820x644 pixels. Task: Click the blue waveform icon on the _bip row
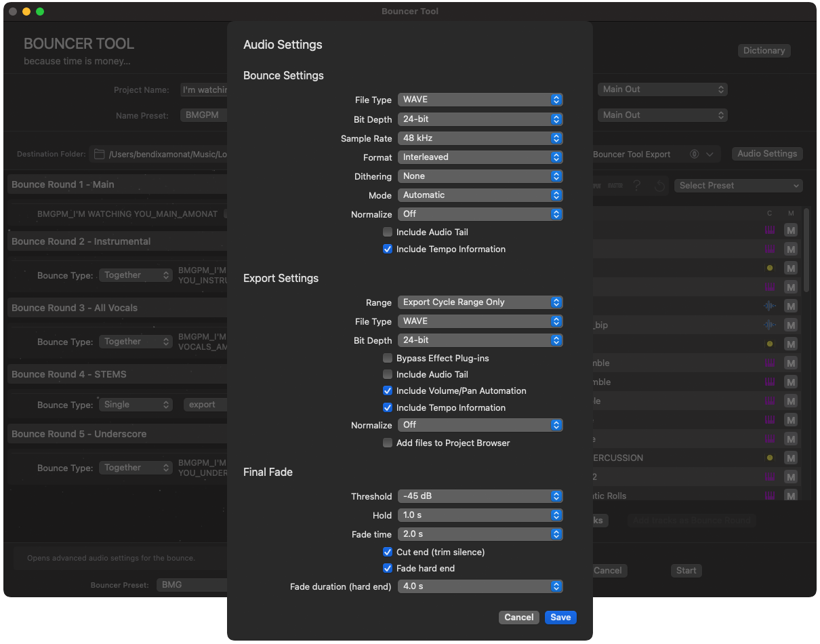tap(769, 325)
